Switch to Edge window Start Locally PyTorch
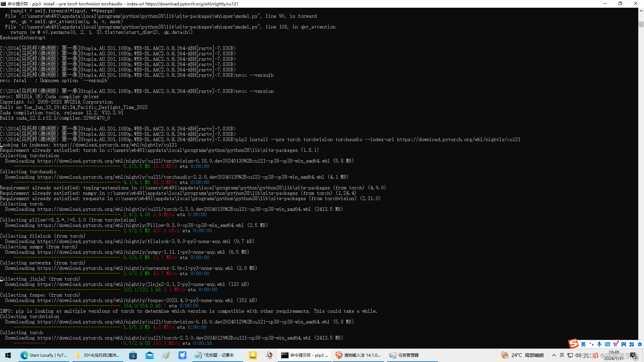The width and height of the screenshot is (644, 362). tap(44, 355)
